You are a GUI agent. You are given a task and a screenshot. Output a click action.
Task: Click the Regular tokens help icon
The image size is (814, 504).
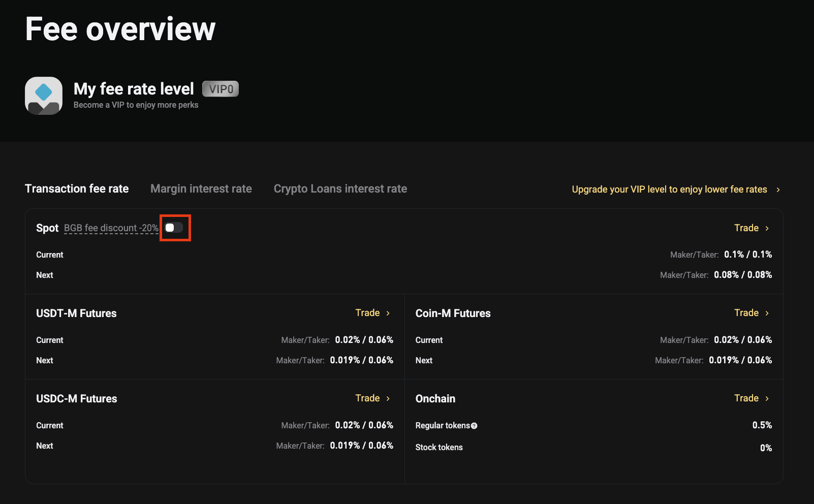coord(474,426)
